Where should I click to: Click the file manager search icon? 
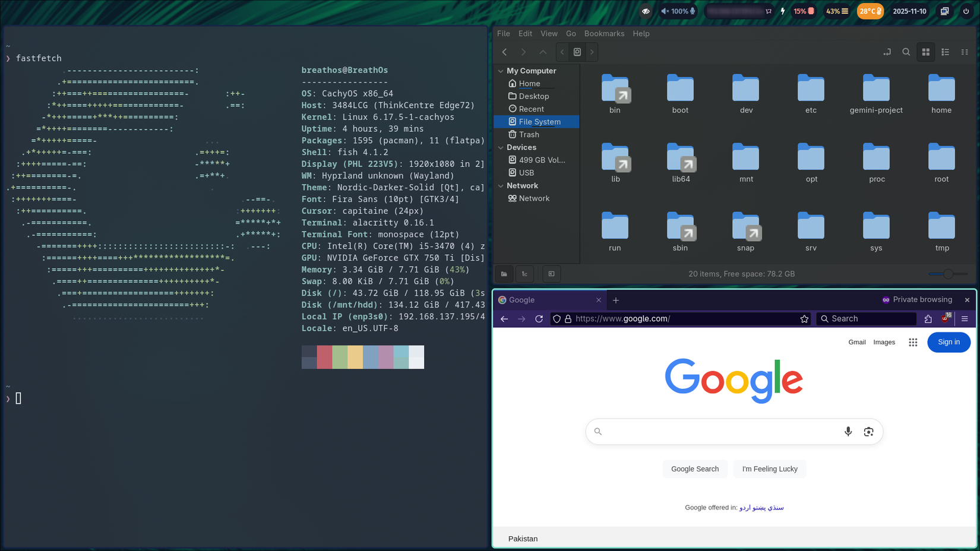click(906, 52)
